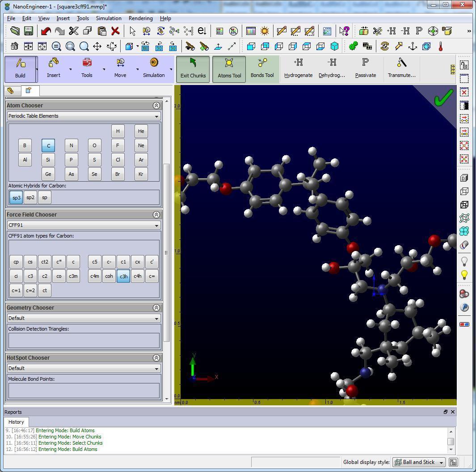
Task: Click the Exit Chunks arrow icon
Action: coord(193,63)
